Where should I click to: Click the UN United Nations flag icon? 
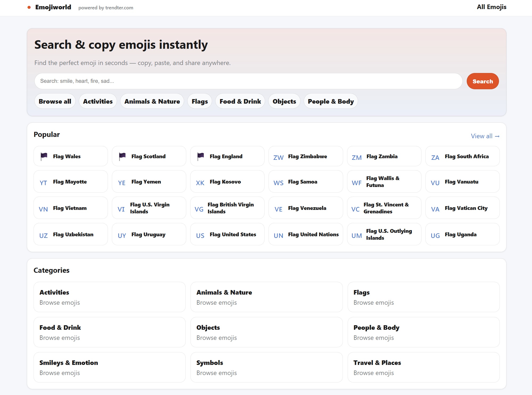[x=278, y=235]
